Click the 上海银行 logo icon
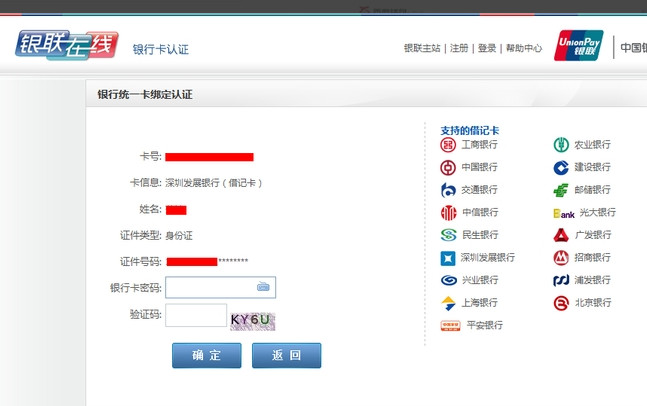The width and height of the screenshot is (647, 406). tap(448, 303)
